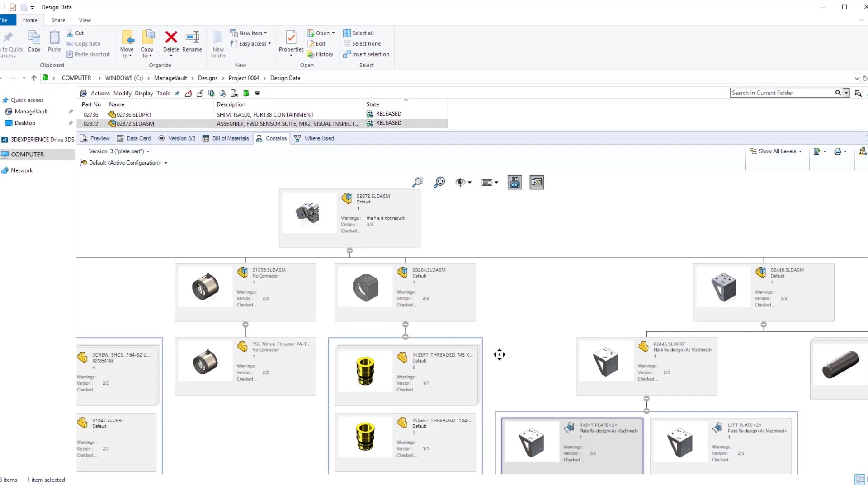The image size is (868, 485).
Task: Click the Search in Current Folder field
Action: 781,93
